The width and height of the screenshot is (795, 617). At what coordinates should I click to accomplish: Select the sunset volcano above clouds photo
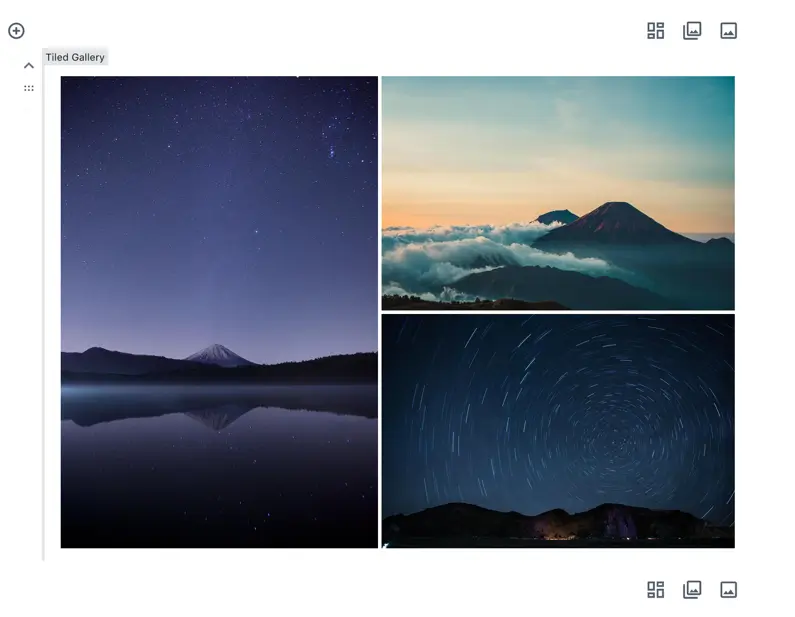[x=558, y=193]
